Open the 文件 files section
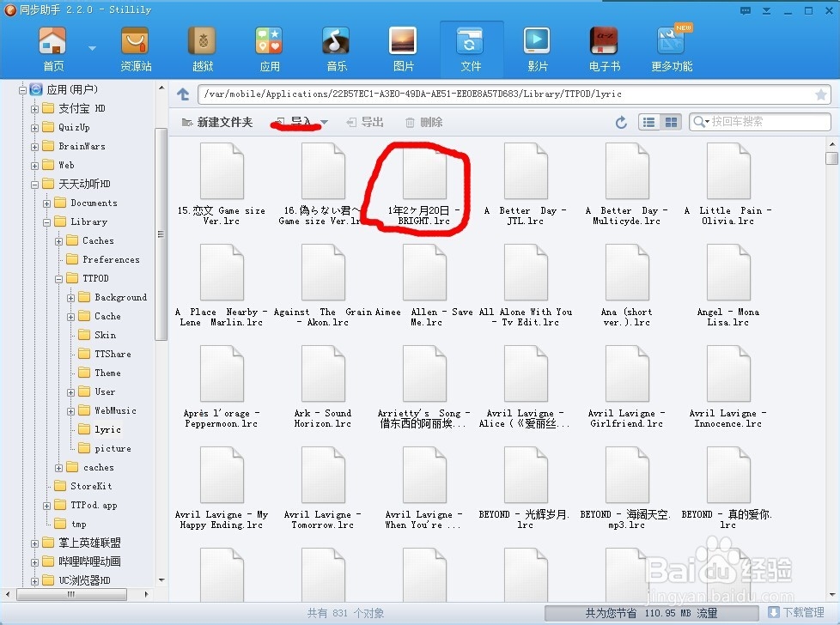This screenshot has width=840, height=625. coord(471,49)
